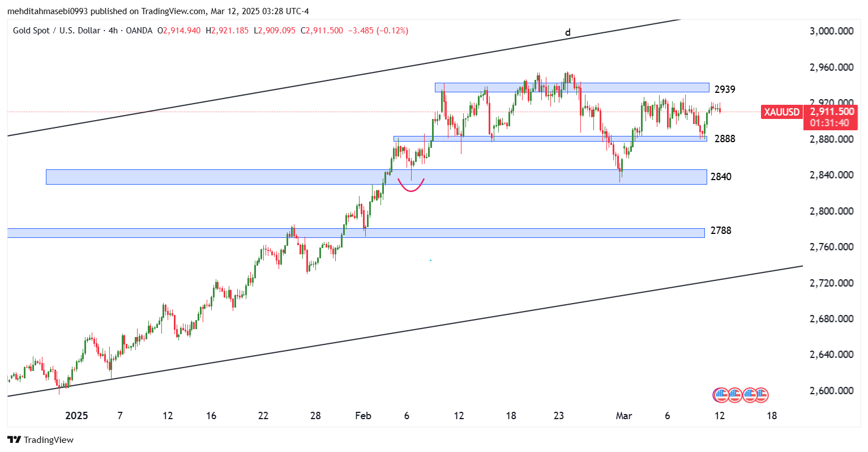Select the 2888 level label
This screenshot has width=868, height=452.
(x=725, y=139)
